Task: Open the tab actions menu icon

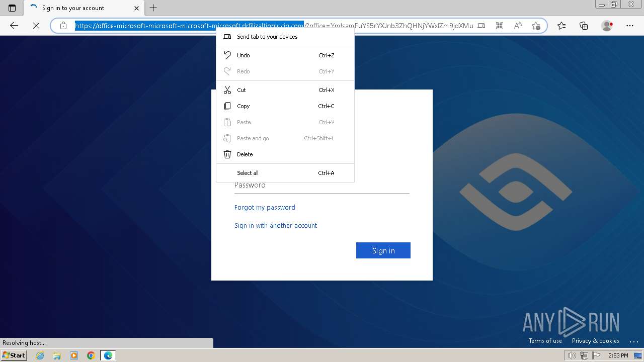Action: point(12,8)
